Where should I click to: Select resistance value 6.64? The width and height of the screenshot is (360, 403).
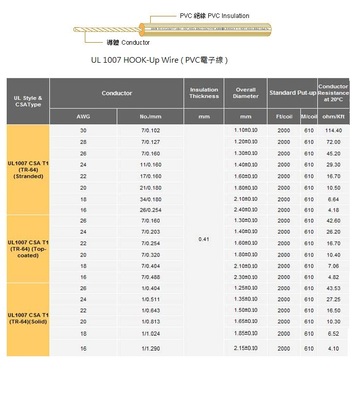click(333, 199)
